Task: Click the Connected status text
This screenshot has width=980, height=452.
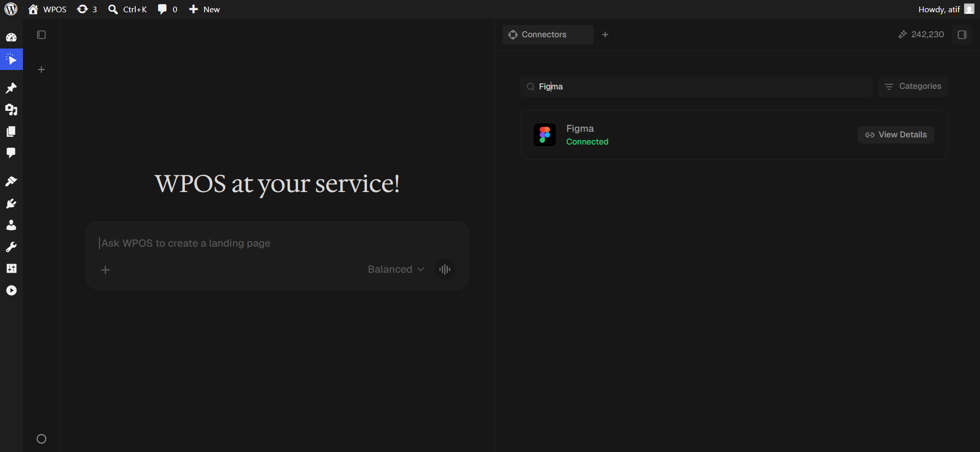Action: tap(587, 142)
